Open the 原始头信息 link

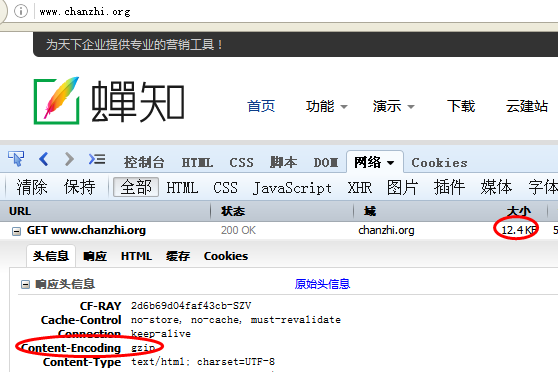(x=322, y=284)
